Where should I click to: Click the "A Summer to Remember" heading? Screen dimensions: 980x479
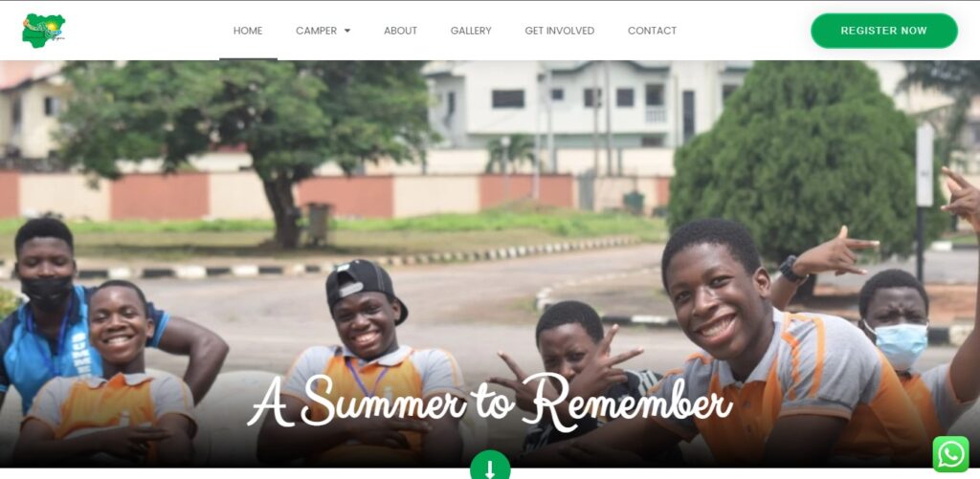pyautogui.click(x=489, y=402)
